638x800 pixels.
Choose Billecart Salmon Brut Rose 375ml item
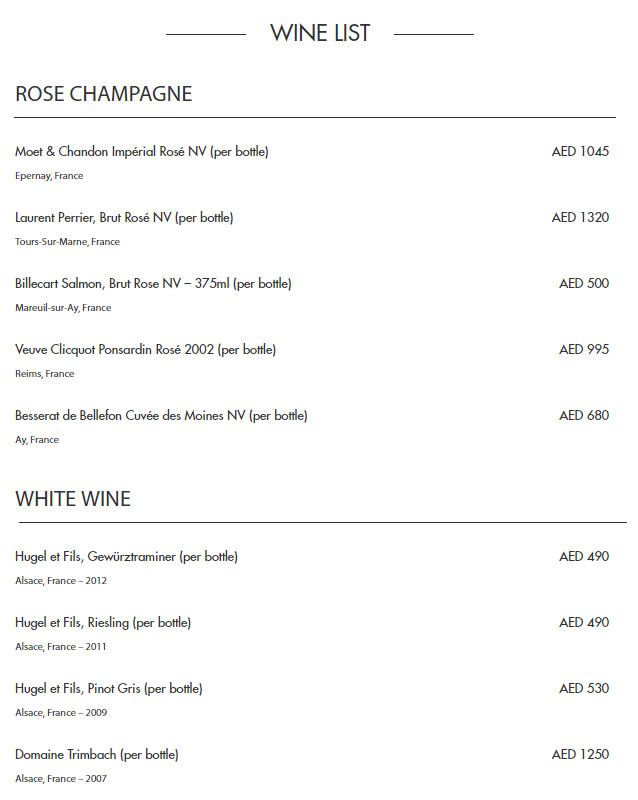[x=153, y=284]
